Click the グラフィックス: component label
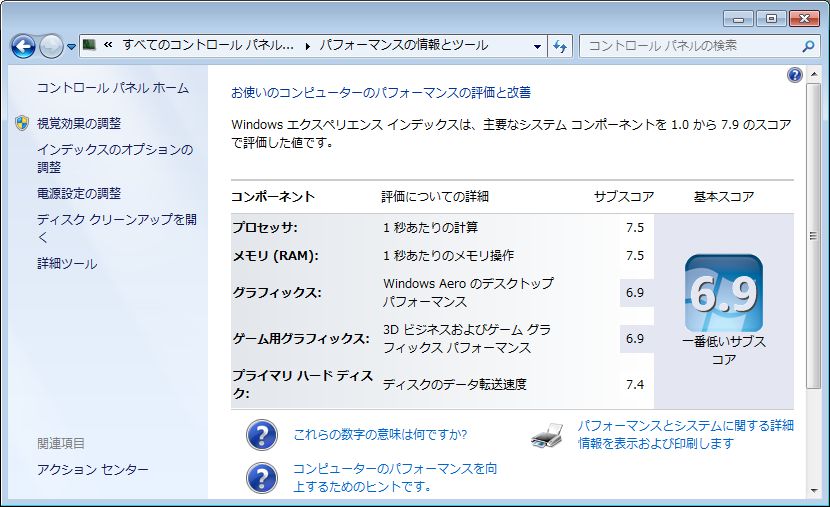The image size is (830, 507). point(277,293)
